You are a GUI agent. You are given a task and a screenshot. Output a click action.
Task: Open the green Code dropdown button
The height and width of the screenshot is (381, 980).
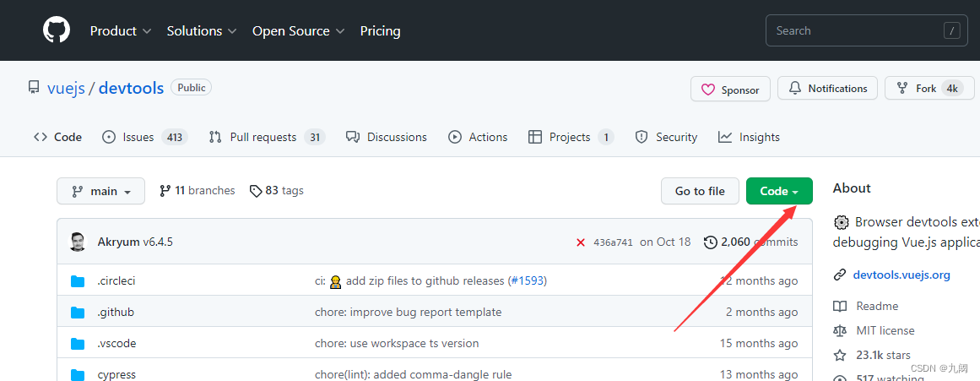click(x=779, y=191)
